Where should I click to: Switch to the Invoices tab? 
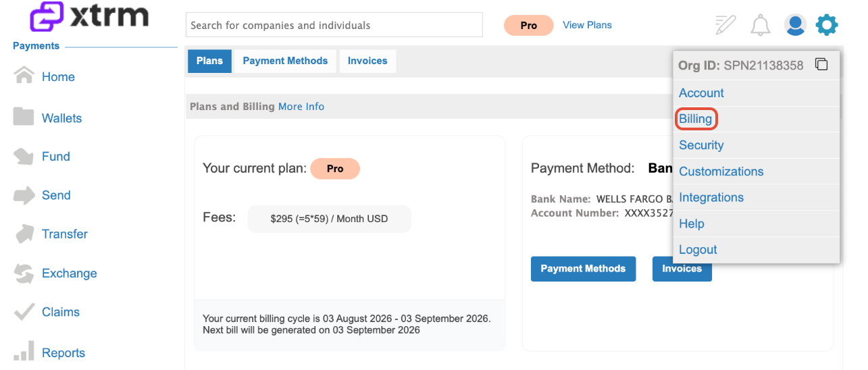pos(367,61)
